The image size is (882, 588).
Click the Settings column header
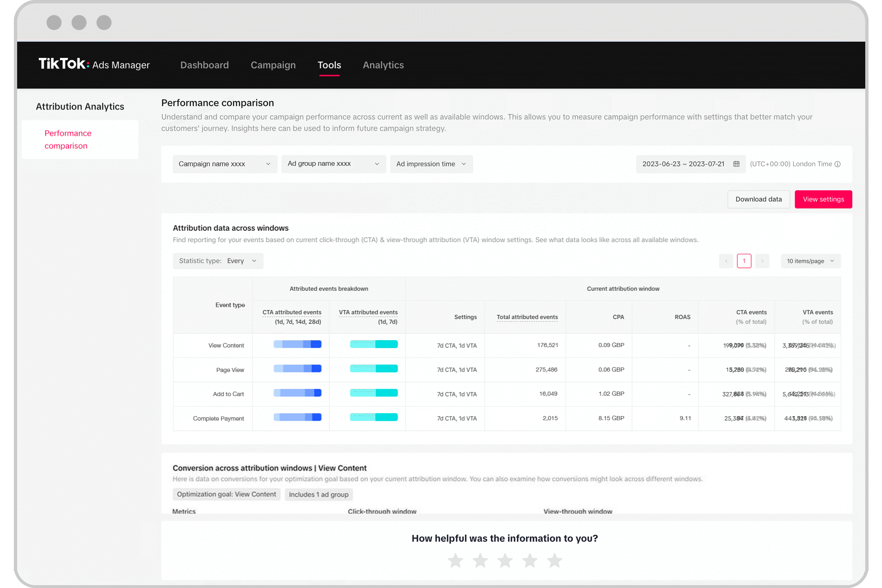[x=465, y=317]
